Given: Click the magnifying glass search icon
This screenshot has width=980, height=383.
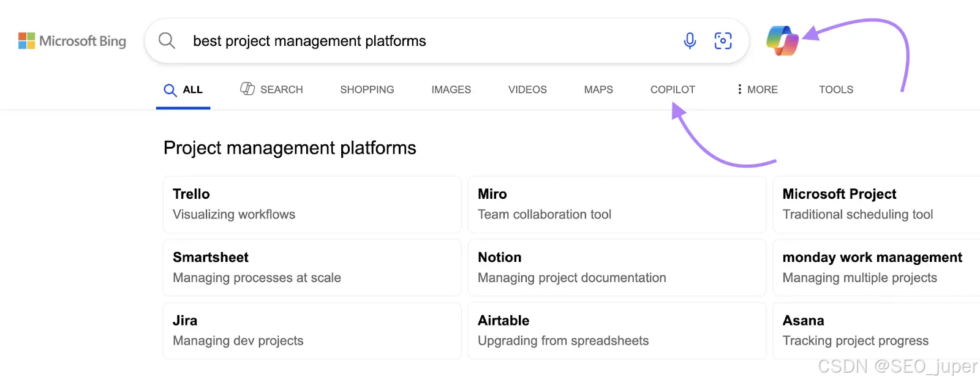Looking at the screenshot, I should (167, 41).
